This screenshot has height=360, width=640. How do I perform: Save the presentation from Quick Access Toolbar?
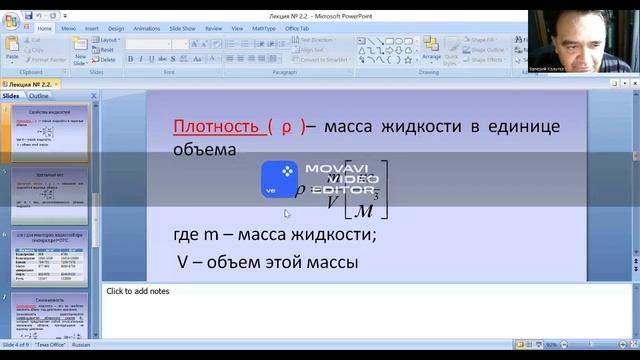(28, 16)
